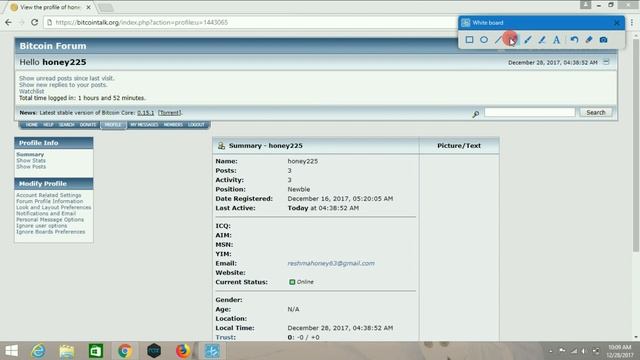
Task: Collapse the header with the minus toggle icon
Action: point(606,62)
